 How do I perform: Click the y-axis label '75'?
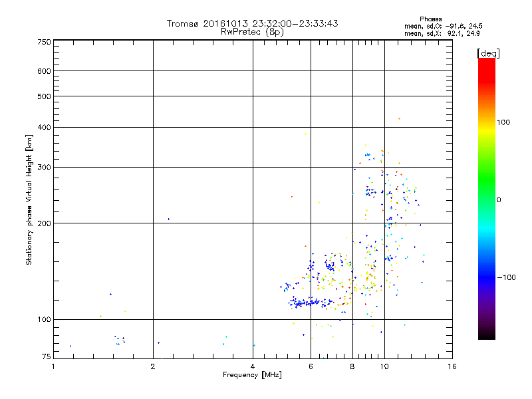47,356
